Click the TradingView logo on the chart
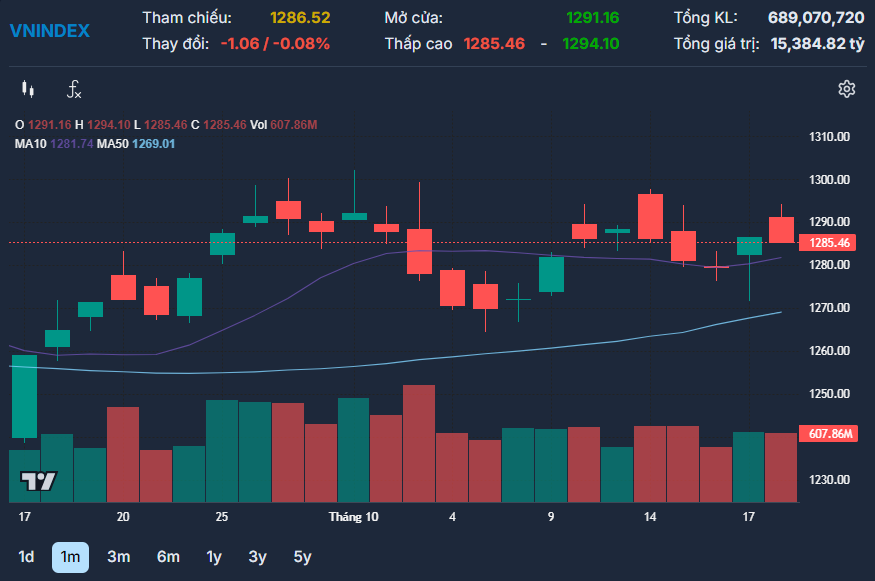Screen dimensions: 875x581 [40, 481]
